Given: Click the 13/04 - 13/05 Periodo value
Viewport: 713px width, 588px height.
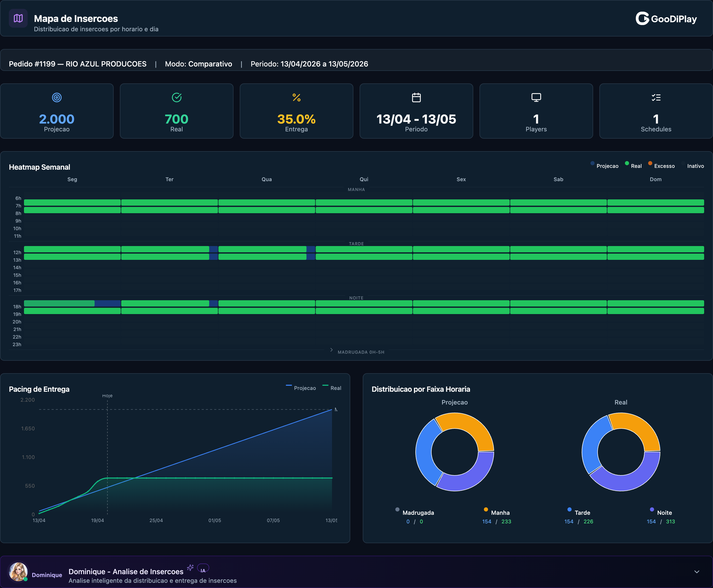Looking at the screenshot, I should tap(416, 119).
